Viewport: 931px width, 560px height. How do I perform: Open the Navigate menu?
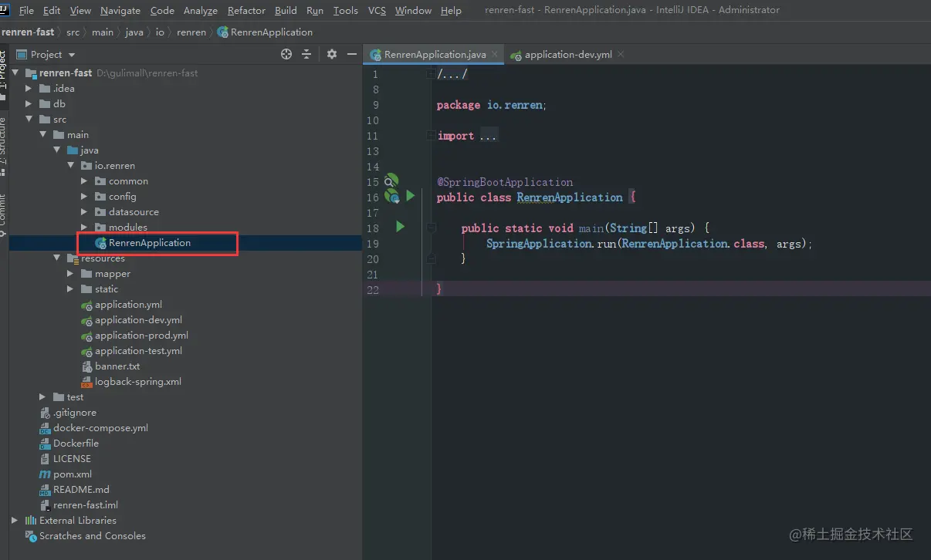120,11
